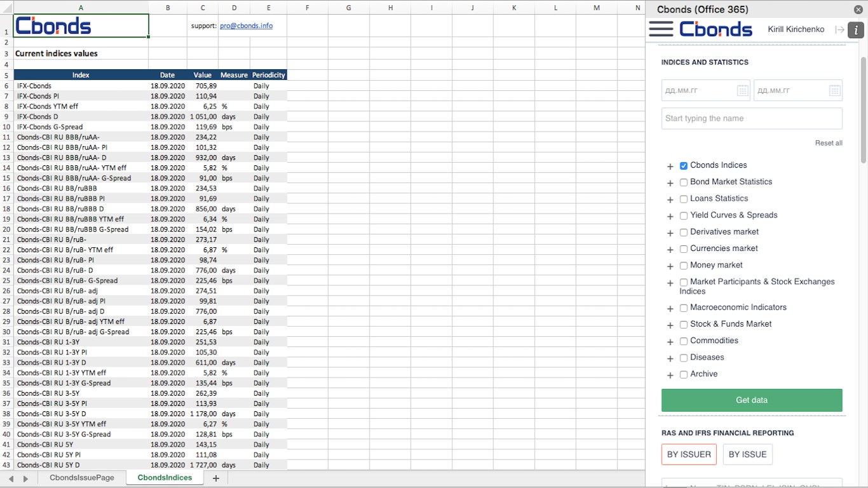The image size is (868, 488).
Task: Click the Get data button
Action: [x=752, y=400]
